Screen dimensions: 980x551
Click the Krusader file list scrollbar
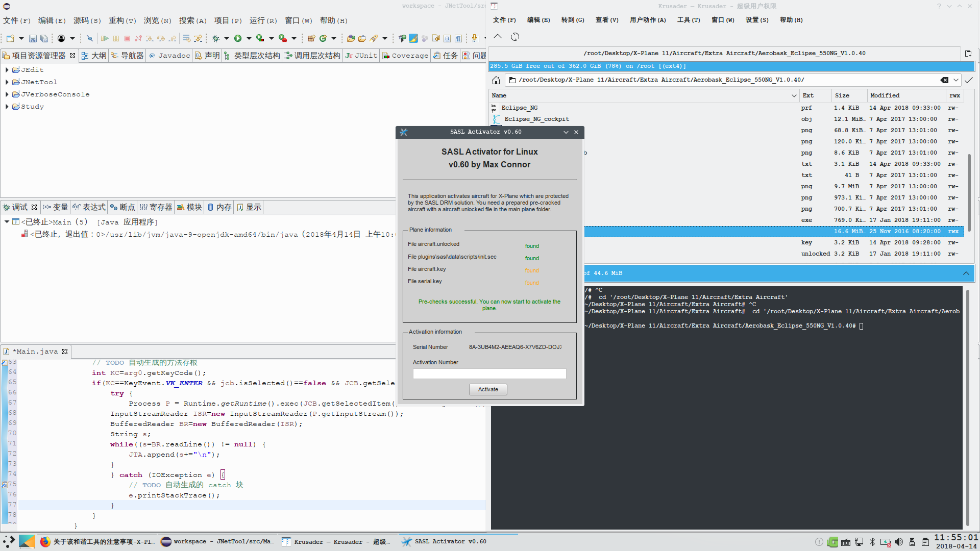point(969,194)
